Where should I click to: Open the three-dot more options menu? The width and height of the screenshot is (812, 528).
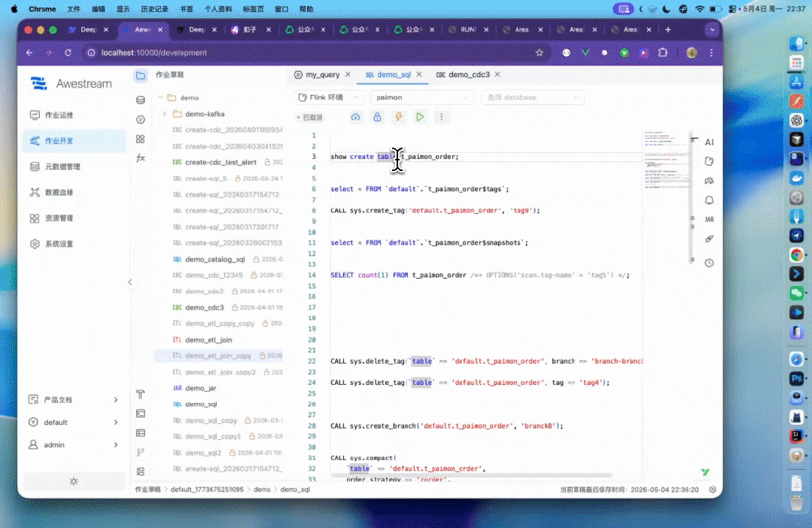[441, 117]
